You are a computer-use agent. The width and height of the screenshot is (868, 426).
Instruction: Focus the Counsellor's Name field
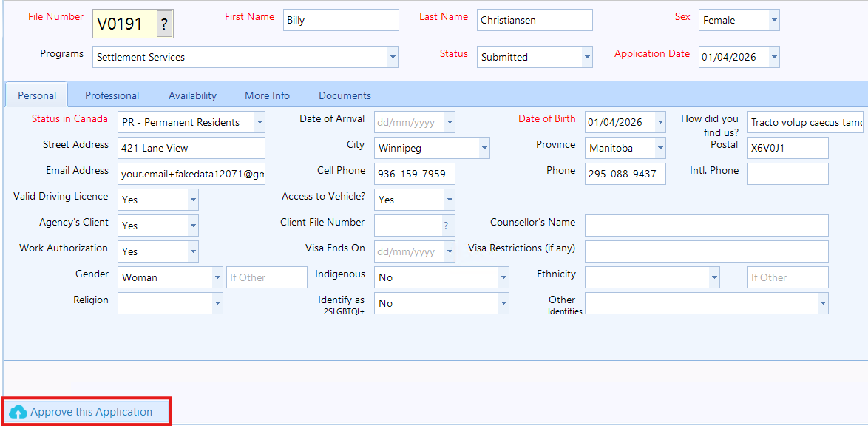pyautogui.click(x=707, y=226)
